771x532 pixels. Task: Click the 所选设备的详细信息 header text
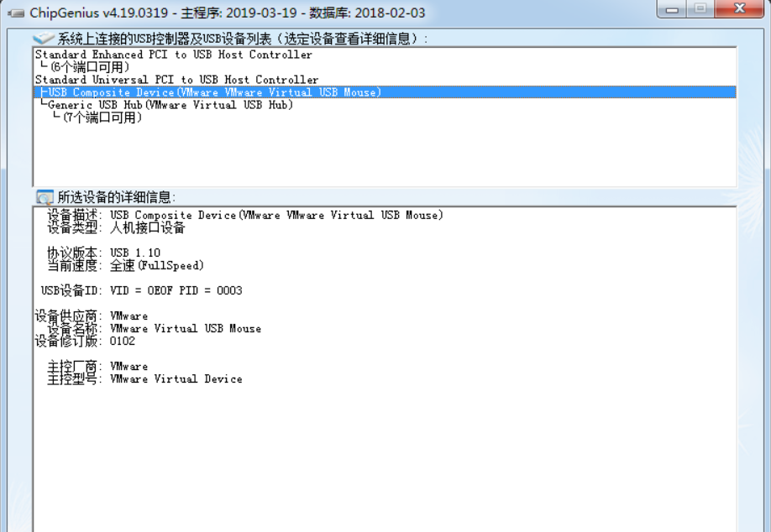pyautogui.click(x=116, y=197)
